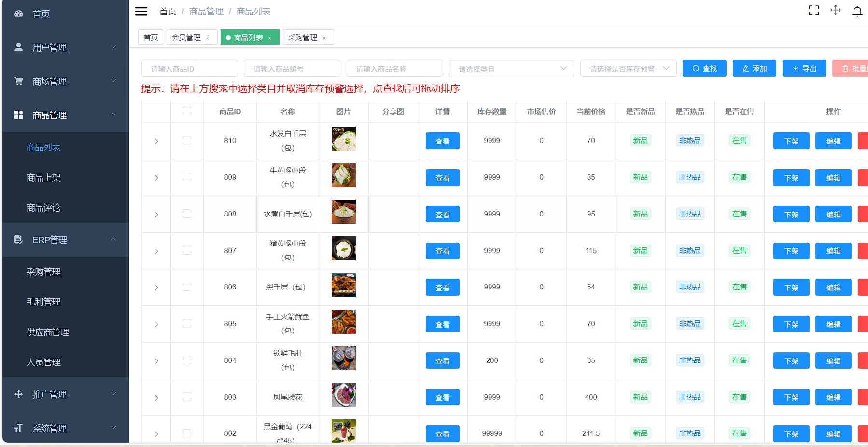The height and width of the screenshot is (447, 868).
Task: Expand details row for product 808
Action: point(156,214)
